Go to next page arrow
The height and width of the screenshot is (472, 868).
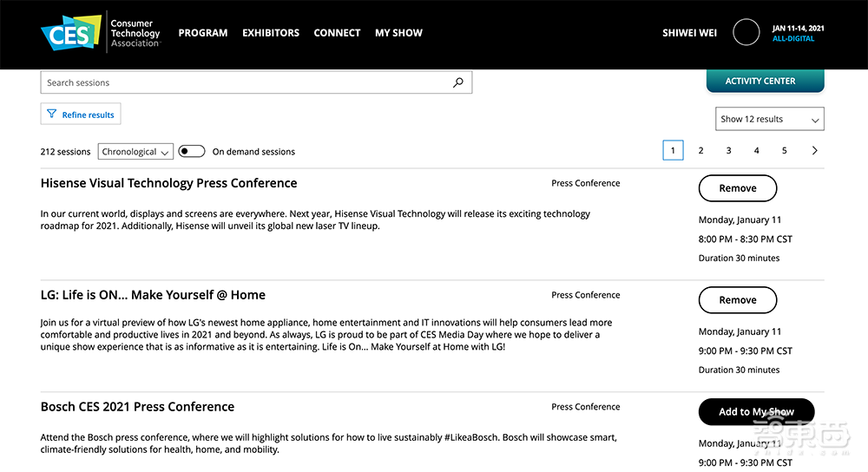click(x=814, y=151)
